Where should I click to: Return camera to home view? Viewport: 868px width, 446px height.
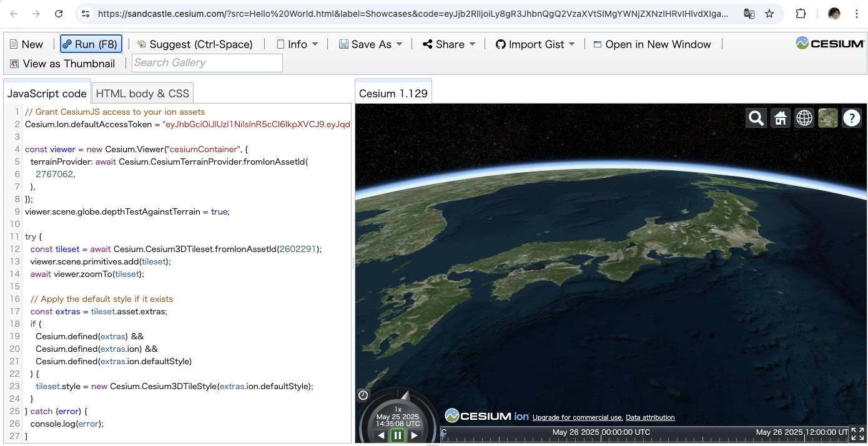tap(780, 117)
